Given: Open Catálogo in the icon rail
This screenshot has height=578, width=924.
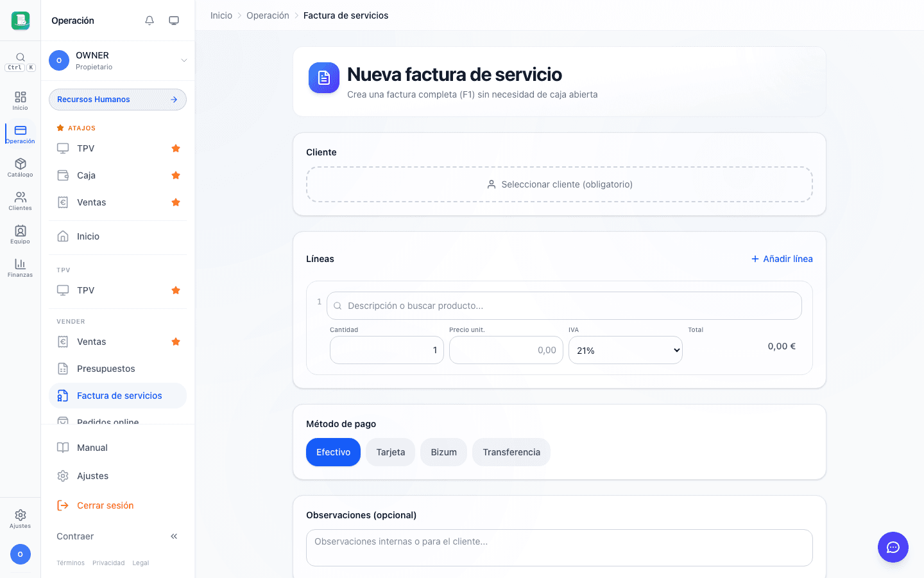Looking at the screenshot, I should [x=21, y=168].
